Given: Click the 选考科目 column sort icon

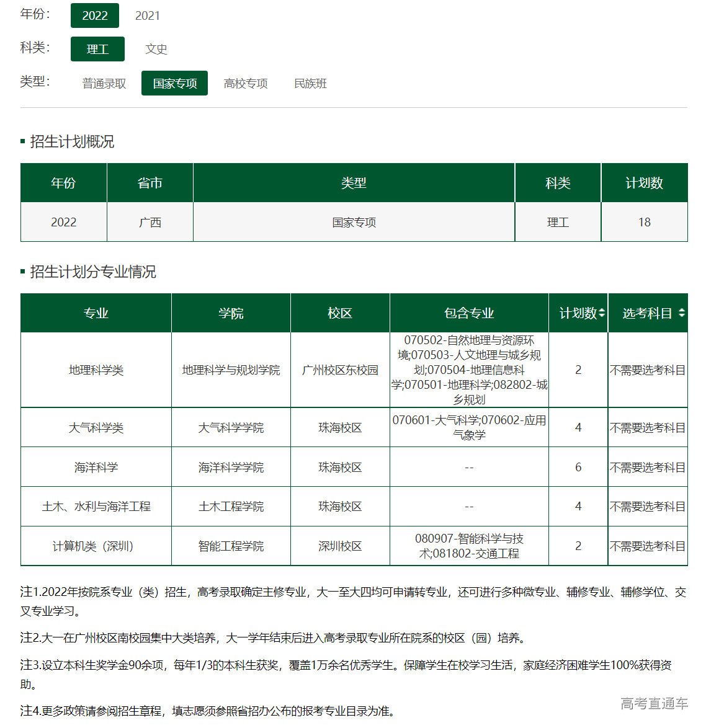Looking at the screenshot, I should [682, 313].
